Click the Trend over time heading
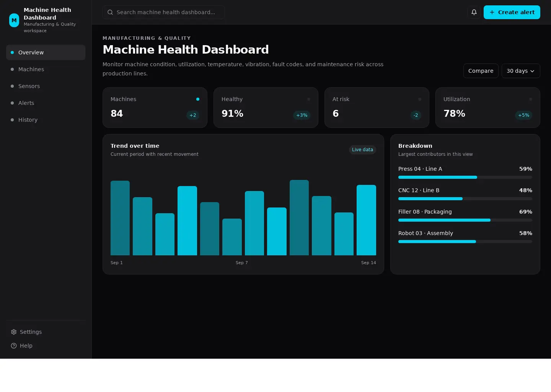 [x=135, y=146]
